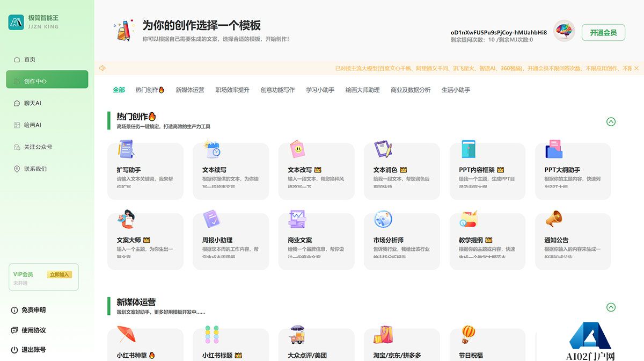Click the announcement speaker icon
This screenshot has height=361, width=644.
pos(103,68)
